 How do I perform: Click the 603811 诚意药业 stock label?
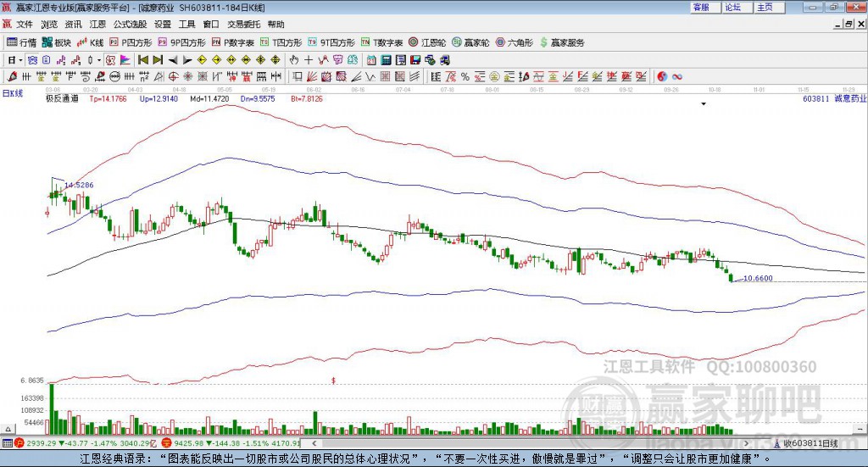point(834,98)
